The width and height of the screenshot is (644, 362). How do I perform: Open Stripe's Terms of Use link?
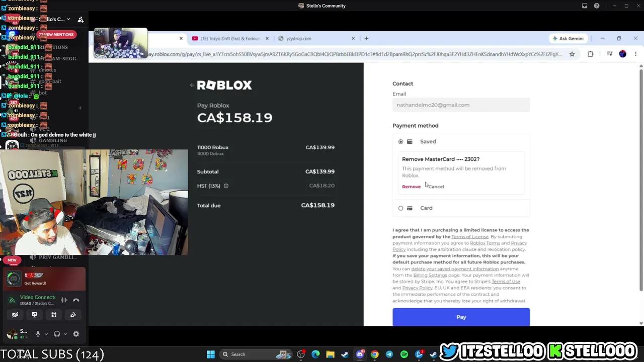click(506, 282)
